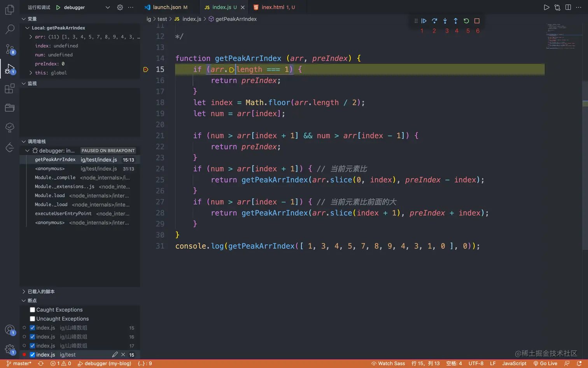Click errors and warnings count in status bar
The width and height of the screenshot is (588, 368).
(x=61, y=364)
